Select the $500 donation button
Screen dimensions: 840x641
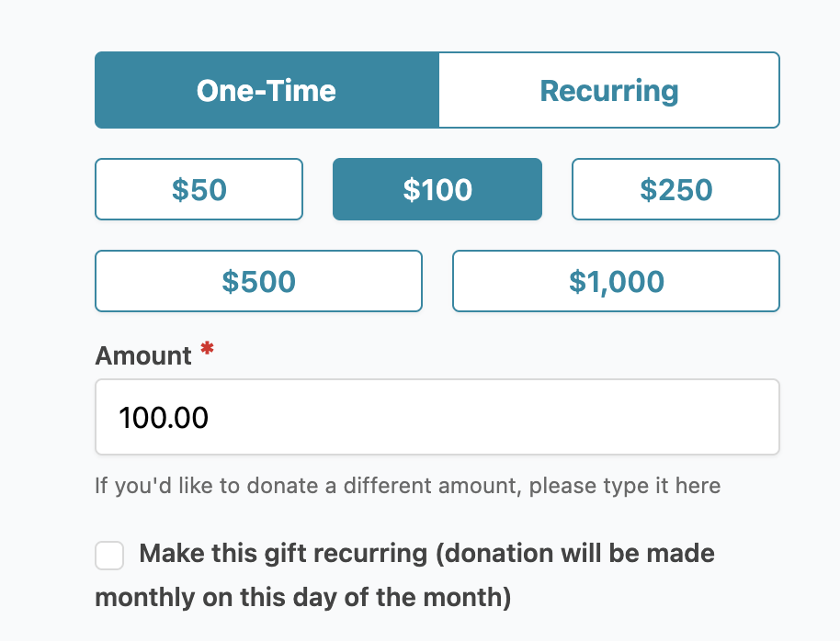point(258,281)
